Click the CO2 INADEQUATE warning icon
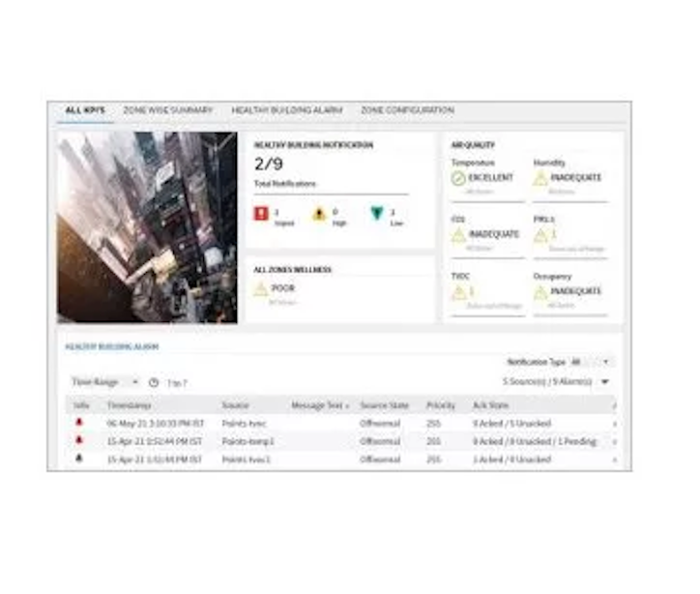Image resolution: width=700 pixels, height=594 pixels. [458, 234]
